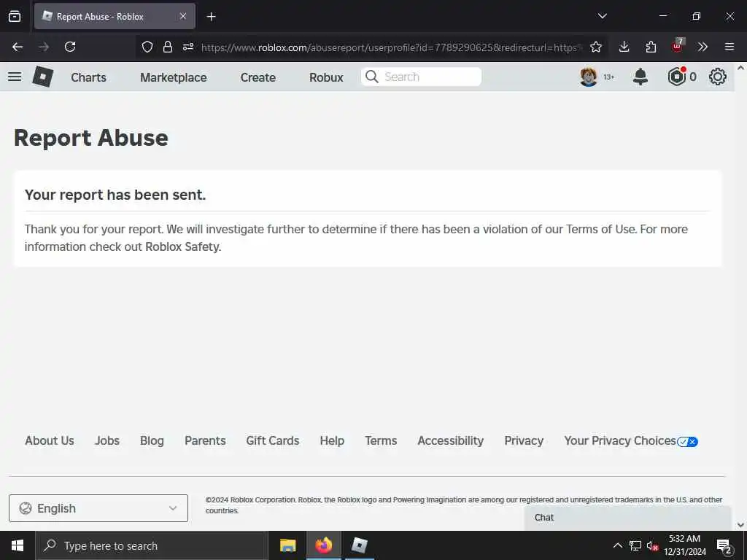Open the red extension icon with badge 7
Image resolution: width=747 pixels, height=560 pixels.
coord(678,46)
